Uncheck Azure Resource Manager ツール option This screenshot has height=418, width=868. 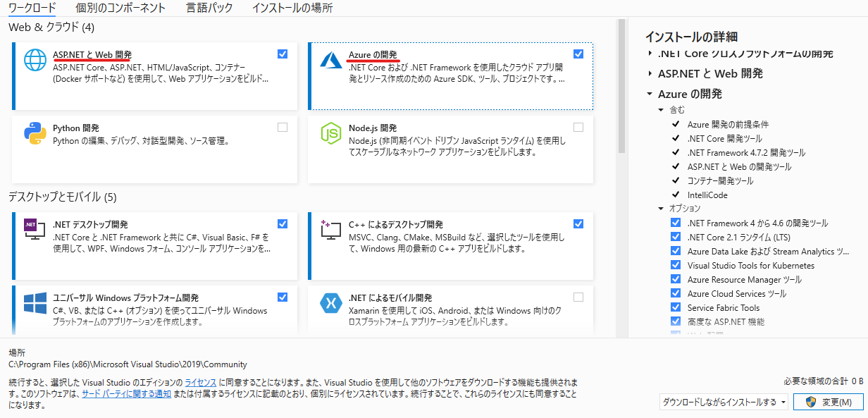(x=676, y=279)
